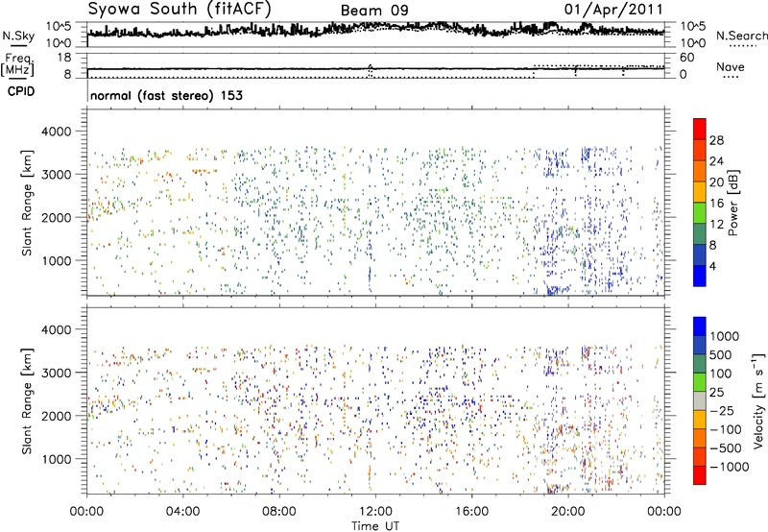Click the '4000' tick on power panel
The height and width of the screenshot is (532, 768).
click(56, 132)
